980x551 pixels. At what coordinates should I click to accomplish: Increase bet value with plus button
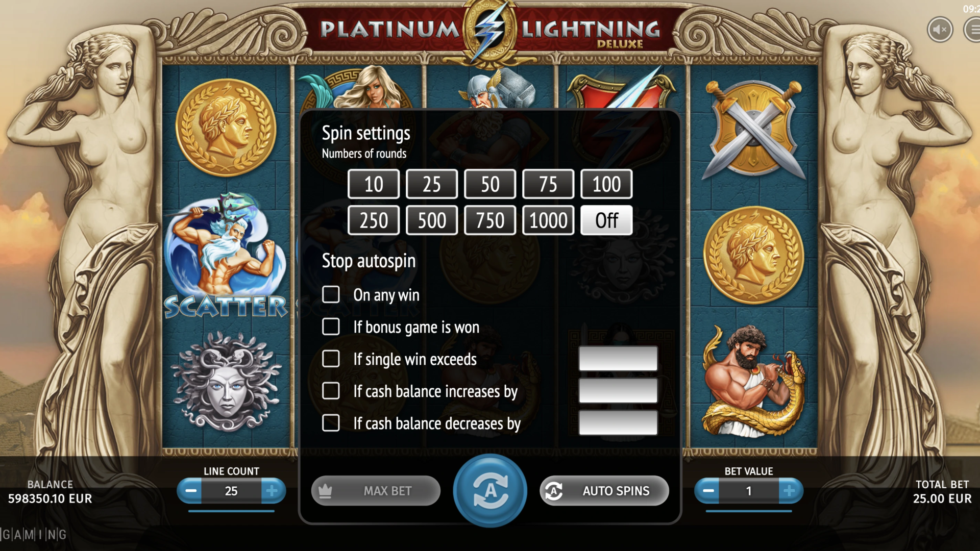[x=790, y=491]
